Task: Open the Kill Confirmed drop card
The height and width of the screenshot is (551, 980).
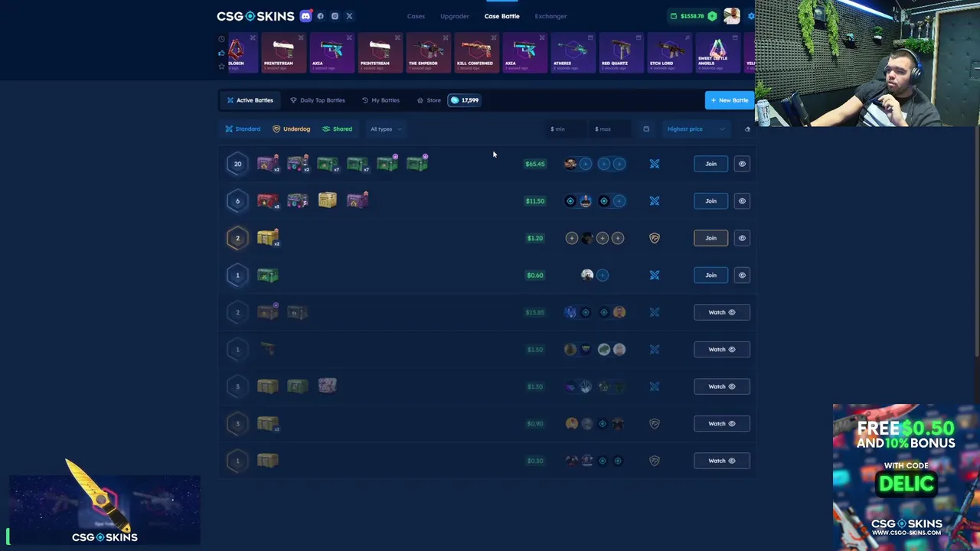Action: tap(477, 53)
